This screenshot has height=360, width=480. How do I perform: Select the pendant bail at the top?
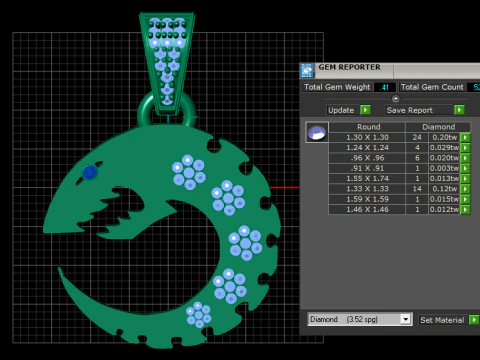click(167, 63)
